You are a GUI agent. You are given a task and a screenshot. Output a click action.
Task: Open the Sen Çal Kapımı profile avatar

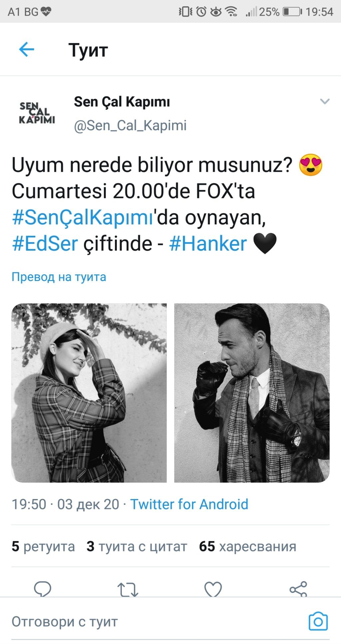click(x=37, y=113)
